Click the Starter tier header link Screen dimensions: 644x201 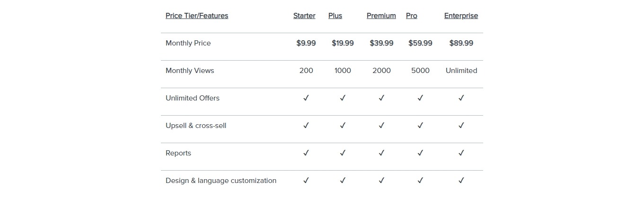coord(304,16)
